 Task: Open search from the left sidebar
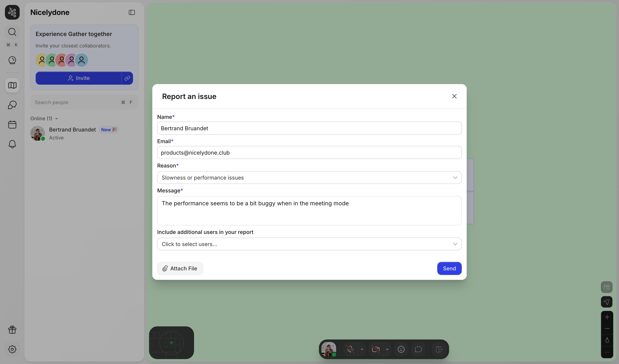12,32
